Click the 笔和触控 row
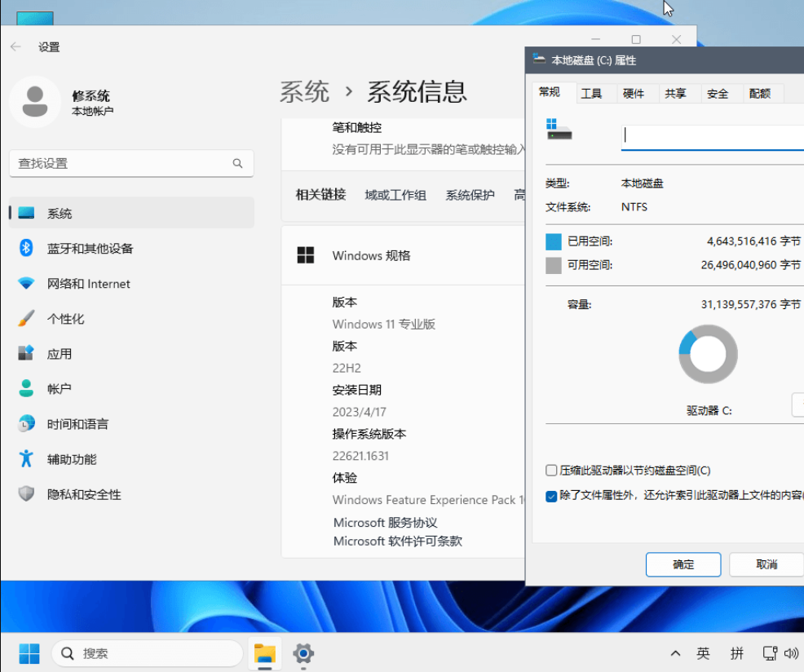The width and height of the screenshot is (804, 672). point(403,139)
